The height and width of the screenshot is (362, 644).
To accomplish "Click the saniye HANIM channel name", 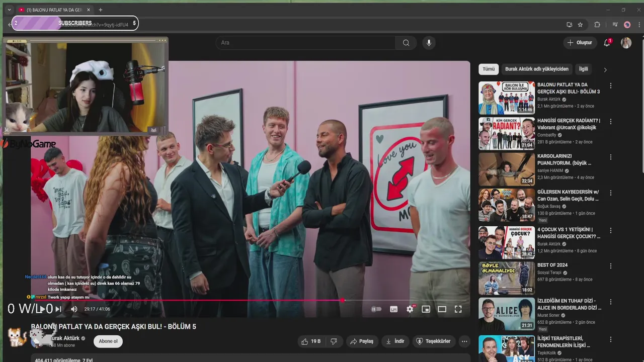I will [550, 170].
